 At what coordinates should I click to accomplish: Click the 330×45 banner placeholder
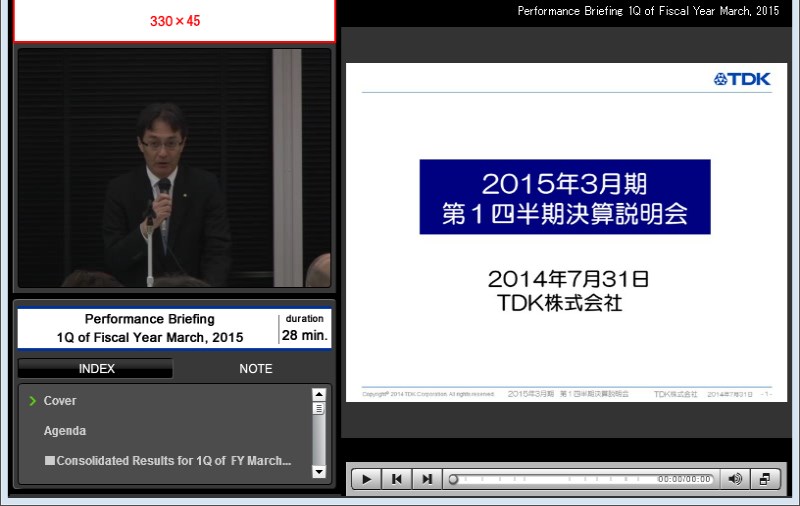174,21
